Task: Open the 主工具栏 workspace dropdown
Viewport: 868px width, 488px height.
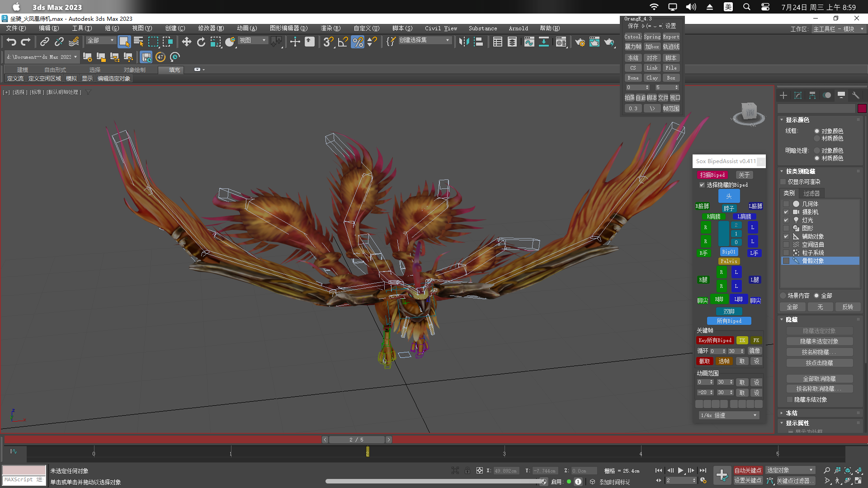Action: click(x=839, y=29)
